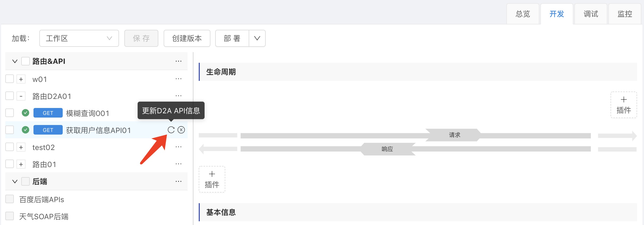Image resolution: width=644 pixels, height=225 pixels.
Task: Open the 监控 tab
Action: 625,14
